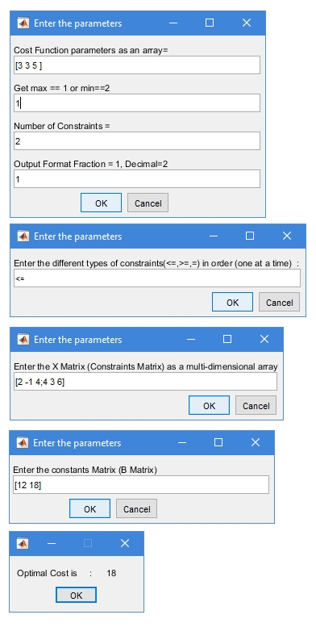Minimize the X Matrix dialog window
This screenshot has width=316, height=644.
[191, 339]
